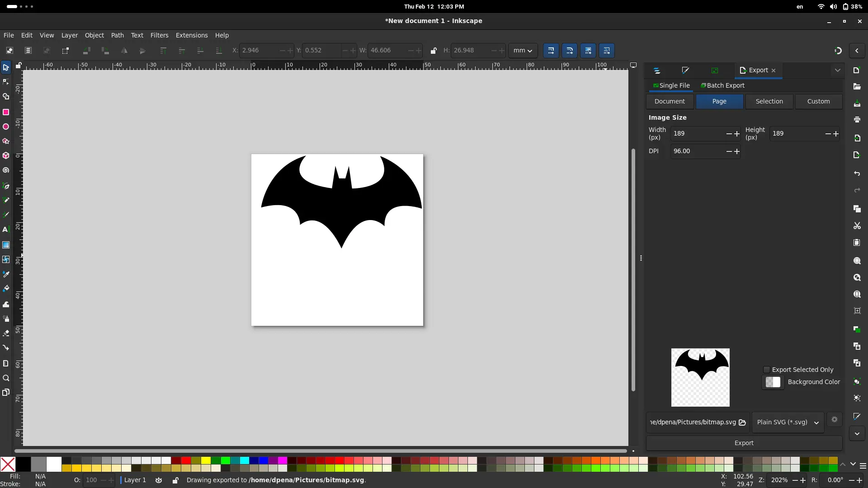868x488 pixels.
Task: Click Raise to top toolbar icon
Action: coord(163,51)
